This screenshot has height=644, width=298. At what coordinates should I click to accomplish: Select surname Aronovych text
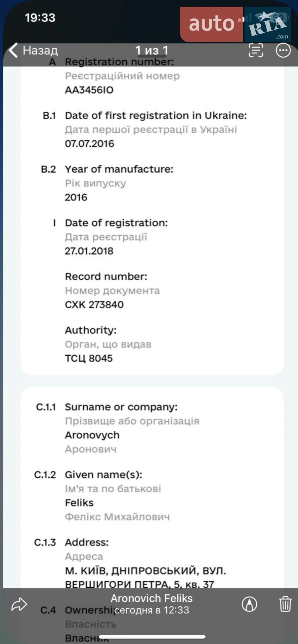point(92,435)
